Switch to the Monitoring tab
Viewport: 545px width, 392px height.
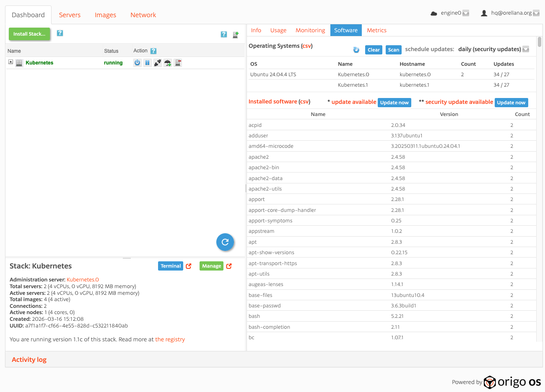(310, 30)
